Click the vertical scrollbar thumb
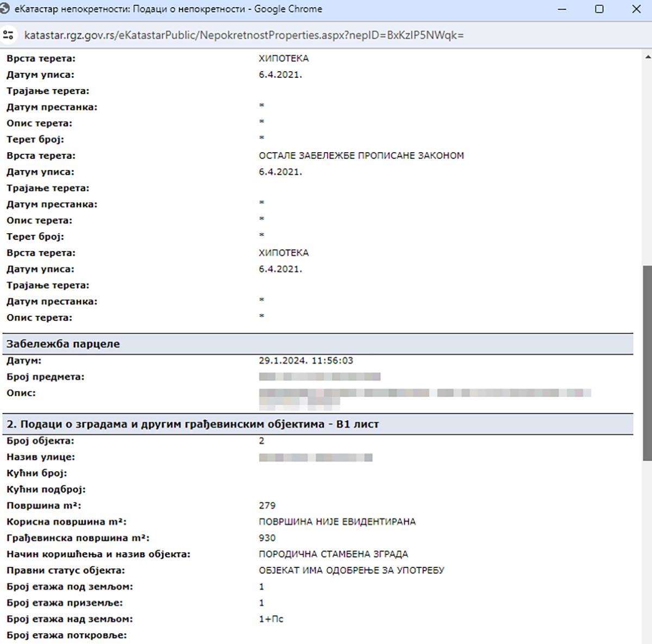The width and height of the screenshot is (652, 644). pos(647,363)
